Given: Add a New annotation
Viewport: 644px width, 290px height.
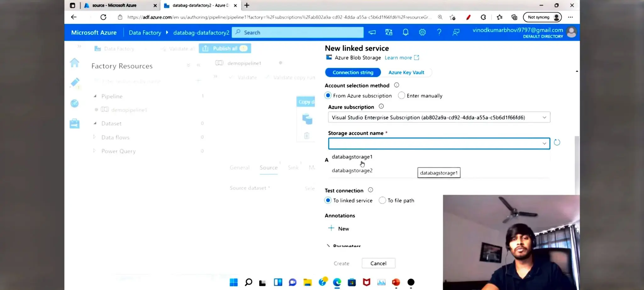Looking at the screenshot, I should click(x=339, y=229).
